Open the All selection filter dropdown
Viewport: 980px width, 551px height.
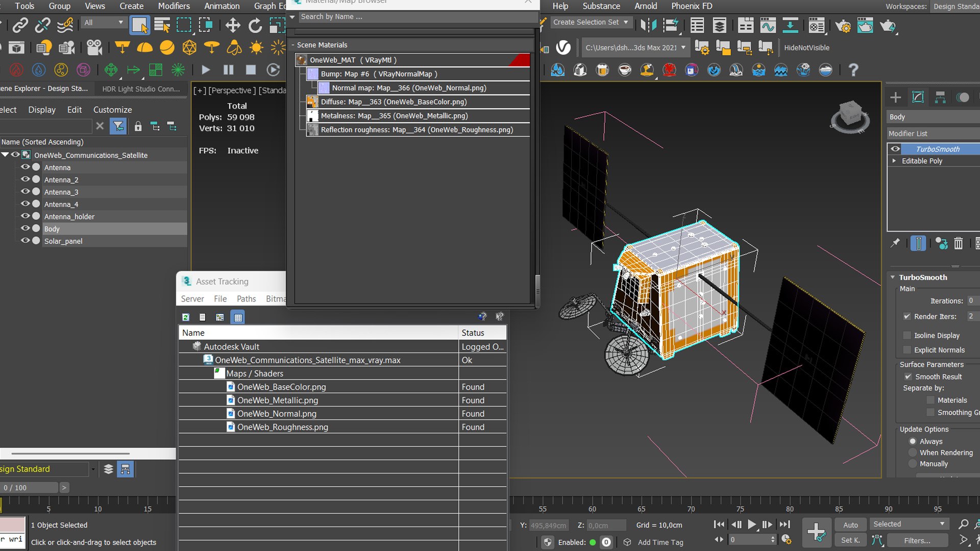click(x=104, y=22)
